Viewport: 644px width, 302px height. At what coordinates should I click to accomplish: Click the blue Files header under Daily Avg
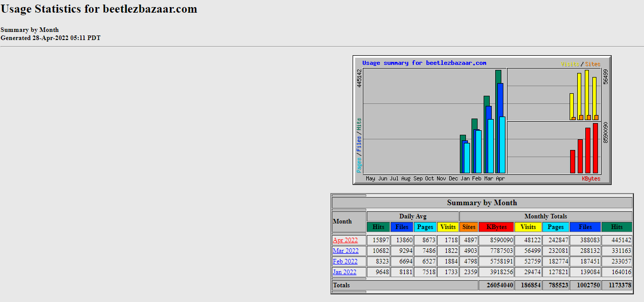pyautogui.click(x=402, y=227)
